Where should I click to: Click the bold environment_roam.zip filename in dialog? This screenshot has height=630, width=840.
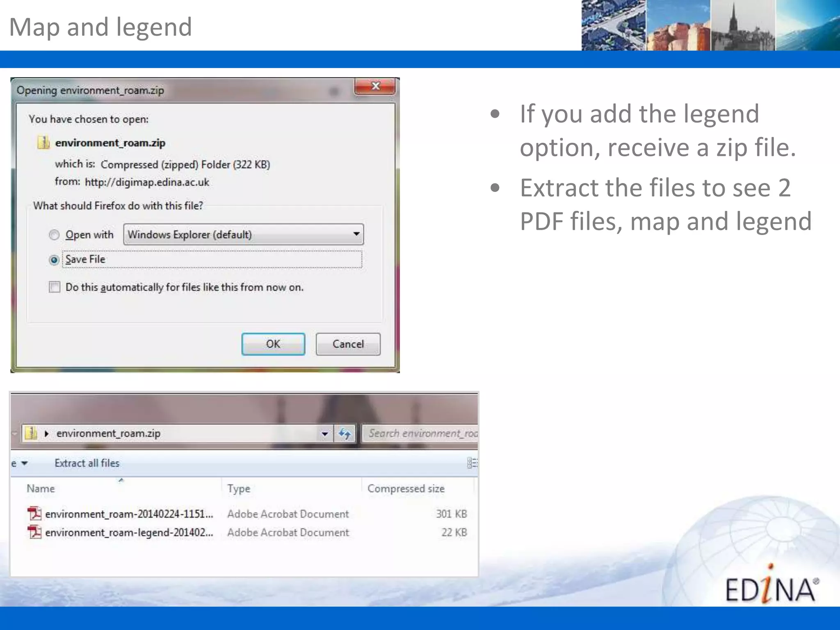click(110, 143)
